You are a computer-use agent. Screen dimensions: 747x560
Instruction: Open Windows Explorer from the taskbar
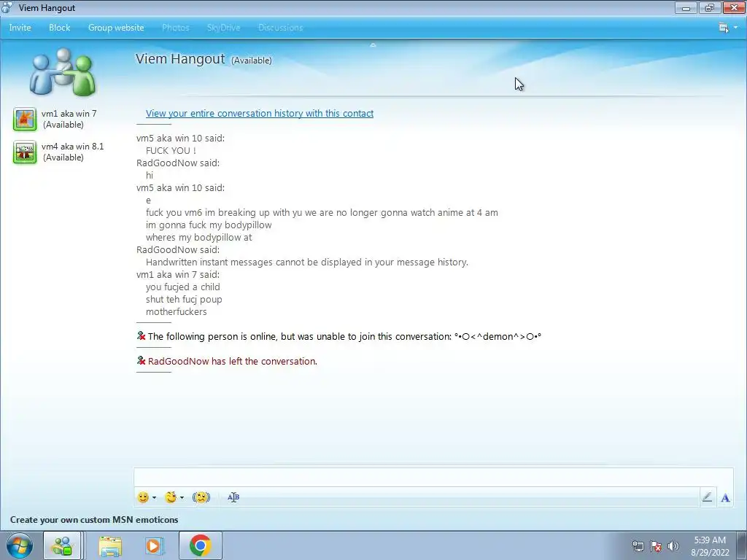click(x=111, y=545)
